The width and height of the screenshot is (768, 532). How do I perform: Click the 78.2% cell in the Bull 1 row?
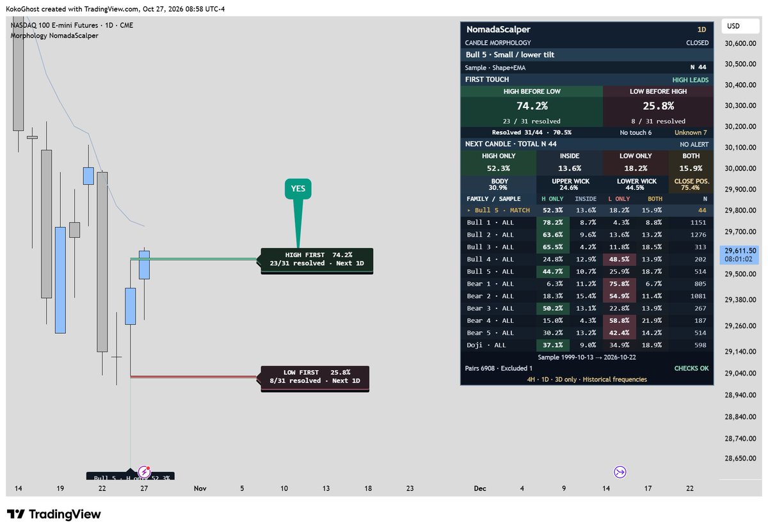click(x=553, y=223)
